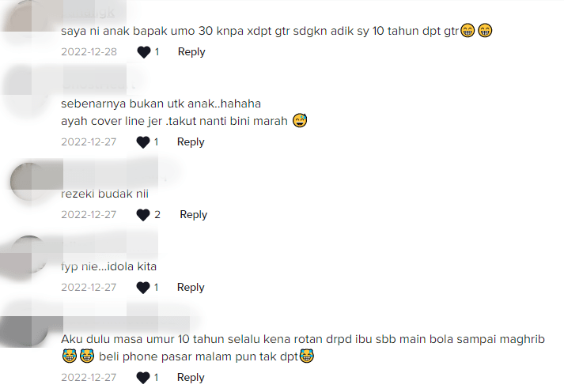The height and width of the screenshot is (392, 564).
Task: Reply to the 'saya ni anak bapak' comment
Action: point(191,52)
